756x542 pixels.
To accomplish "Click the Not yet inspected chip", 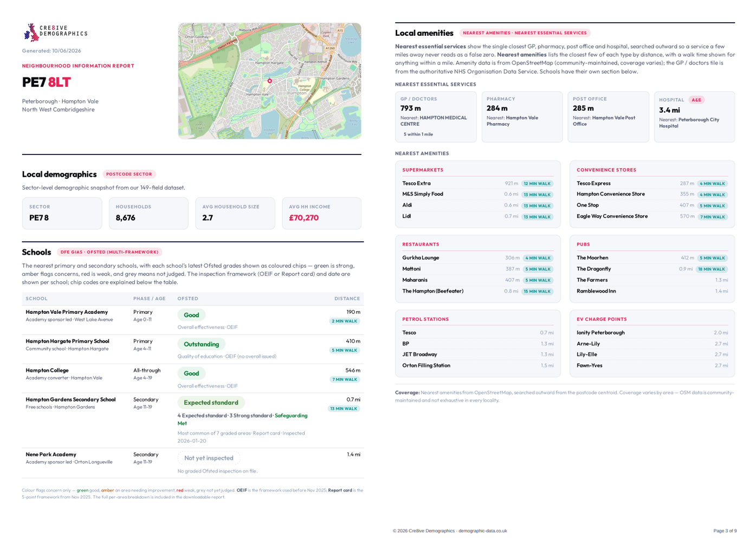I will pyautogui.click(x=209, y=458).
